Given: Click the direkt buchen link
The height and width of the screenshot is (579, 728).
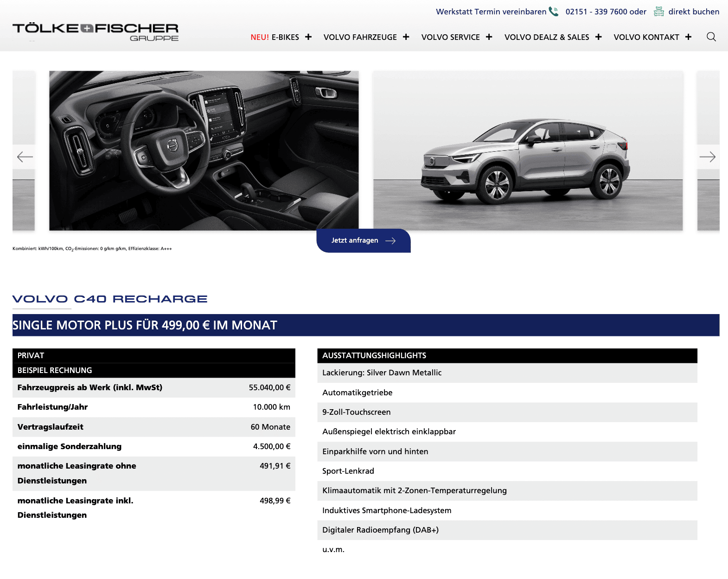Looking at the screenshot, I should pyautogui.click(x=694, y=12).
